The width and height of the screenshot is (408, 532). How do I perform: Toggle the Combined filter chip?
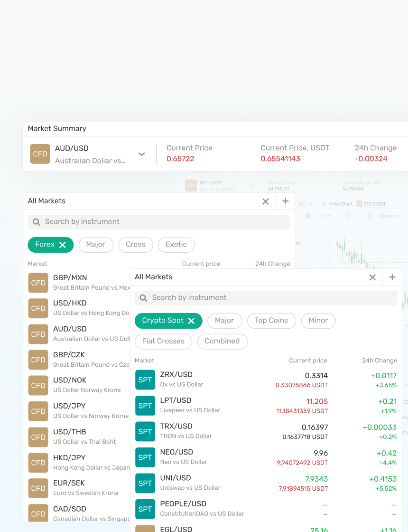point(223,342)
